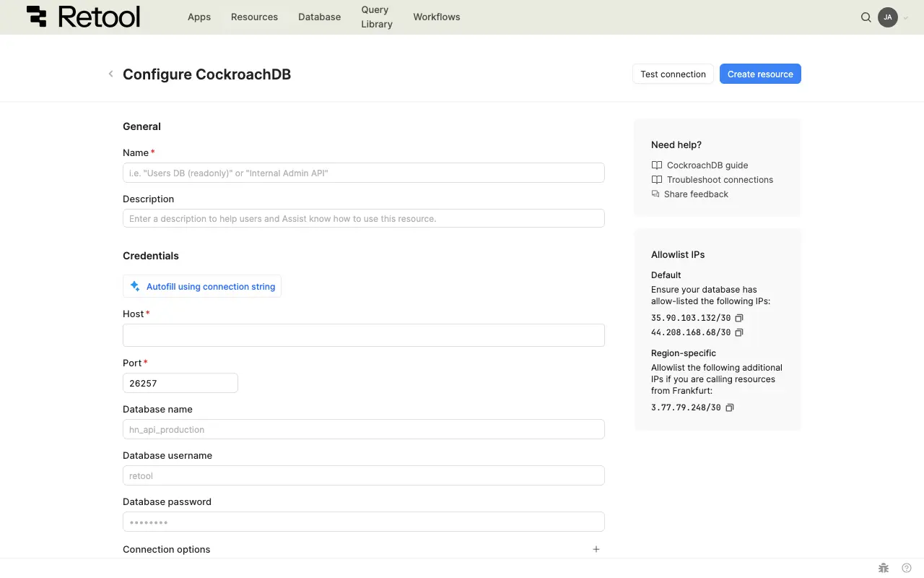
Task: Click the help question mark icon
Action: click(907, 568)
